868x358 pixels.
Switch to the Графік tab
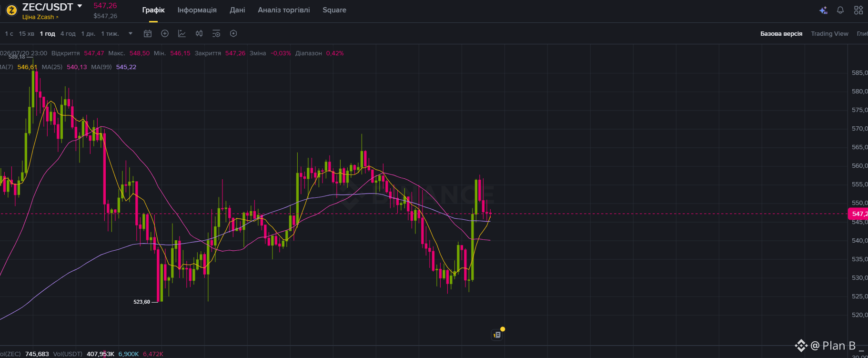tap(153, 10)
